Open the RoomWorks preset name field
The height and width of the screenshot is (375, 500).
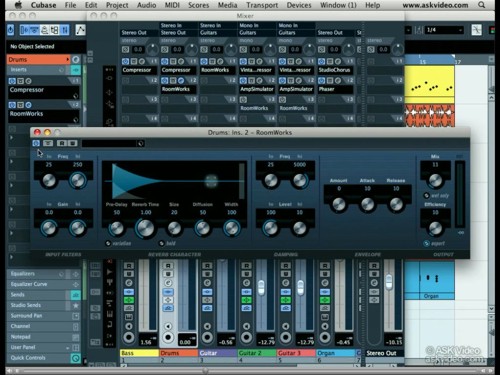[x=109, y=143]
